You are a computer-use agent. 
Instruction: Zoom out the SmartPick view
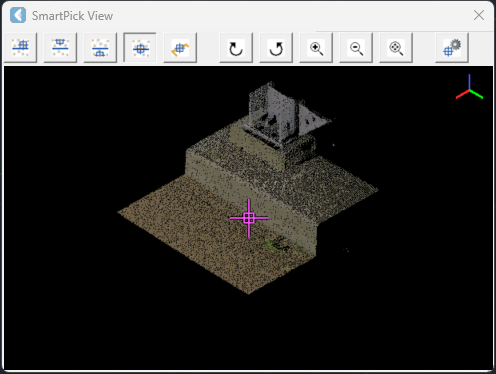[356, 48]
